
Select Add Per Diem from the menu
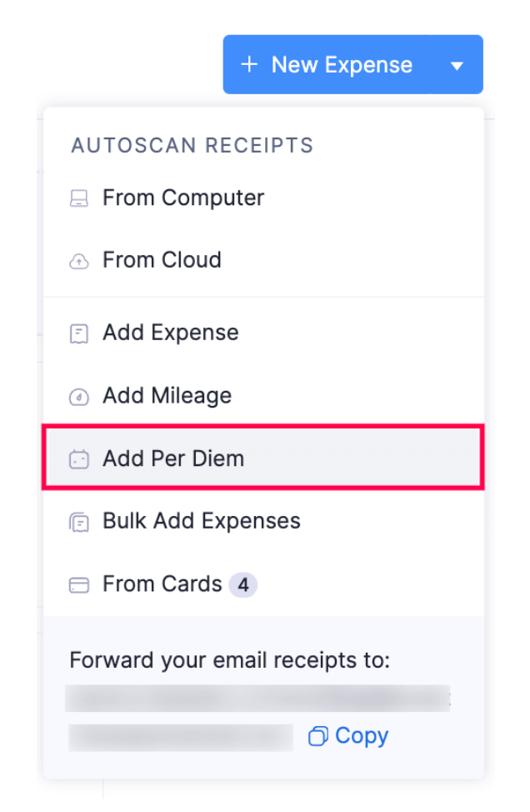172,458
